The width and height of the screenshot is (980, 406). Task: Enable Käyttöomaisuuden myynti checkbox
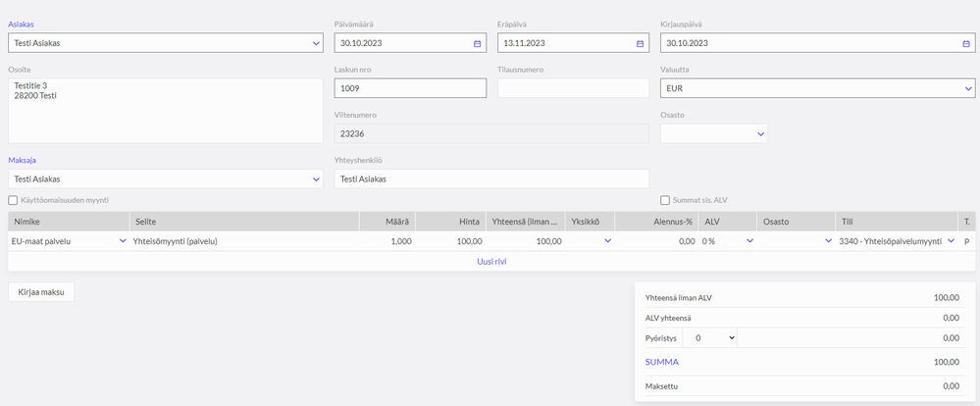click(13, 200)
